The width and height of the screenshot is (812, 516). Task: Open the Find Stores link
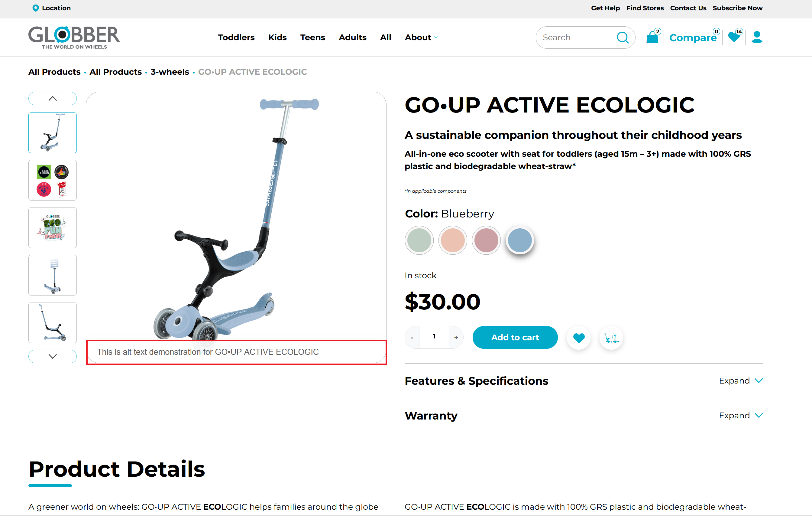(645, 8)
